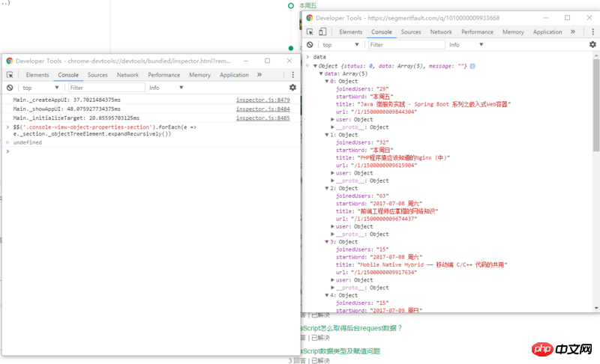Toggle device toolbar icon in right DevTools window
600x364 pixels.
(322, 31)
